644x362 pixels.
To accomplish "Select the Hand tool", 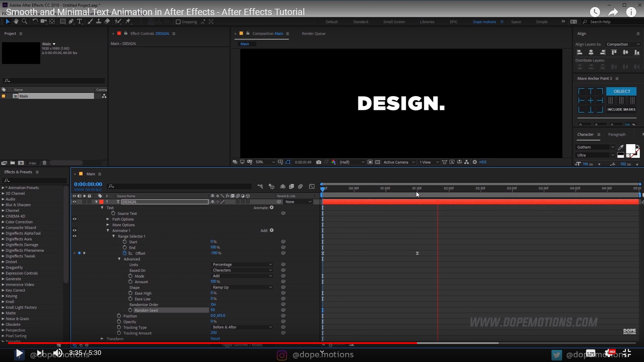I will (16, 21).
